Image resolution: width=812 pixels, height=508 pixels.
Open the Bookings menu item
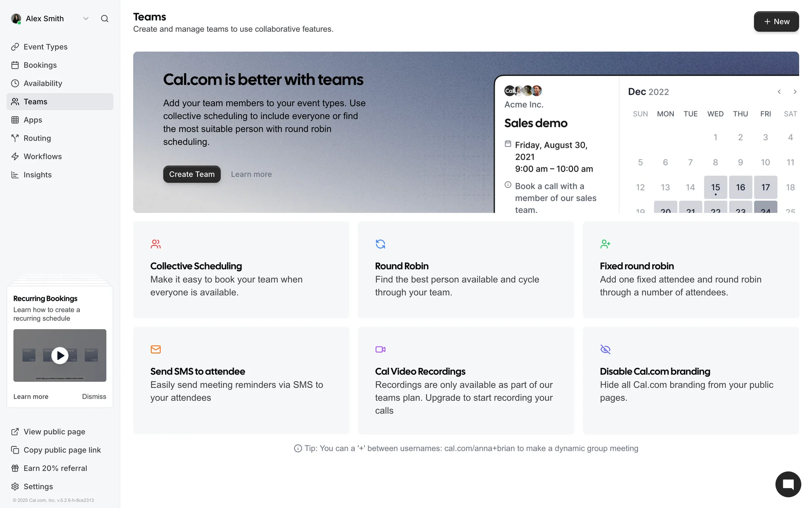coord(40,65)
